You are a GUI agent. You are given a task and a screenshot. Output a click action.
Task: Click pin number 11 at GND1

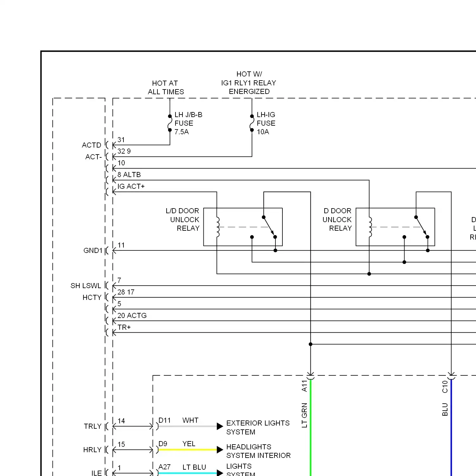click(121, 245)
